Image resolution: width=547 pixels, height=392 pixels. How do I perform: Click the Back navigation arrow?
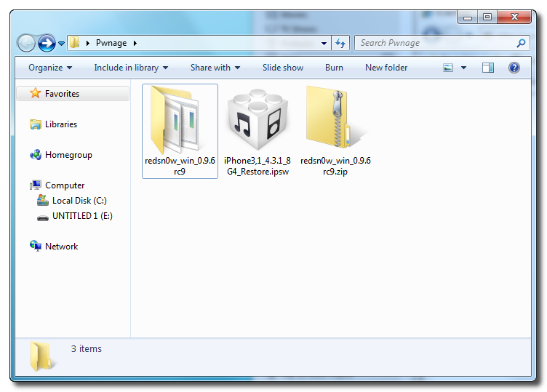(x=26, y=43)
